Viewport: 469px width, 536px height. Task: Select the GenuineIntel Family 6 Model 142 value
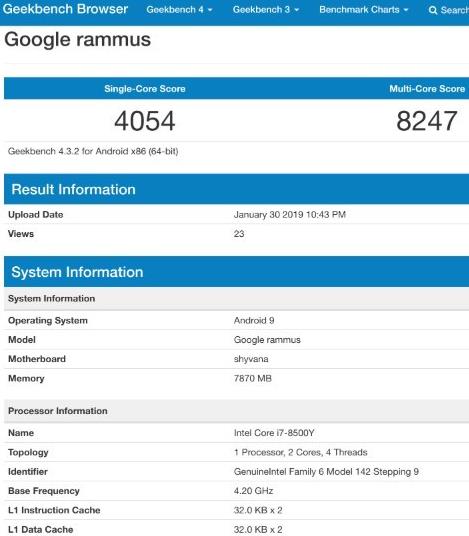[x=326, y=472]
